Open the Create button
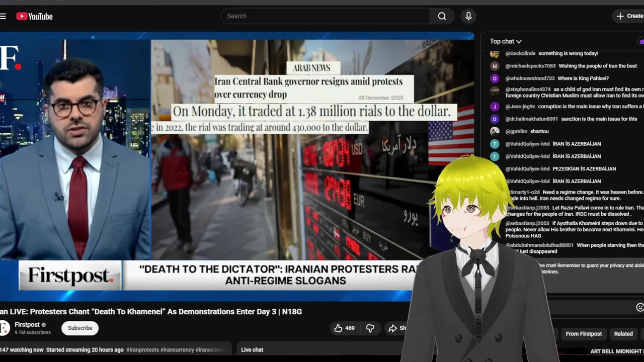This screenshot has width=644, height=362. point(629,16)
